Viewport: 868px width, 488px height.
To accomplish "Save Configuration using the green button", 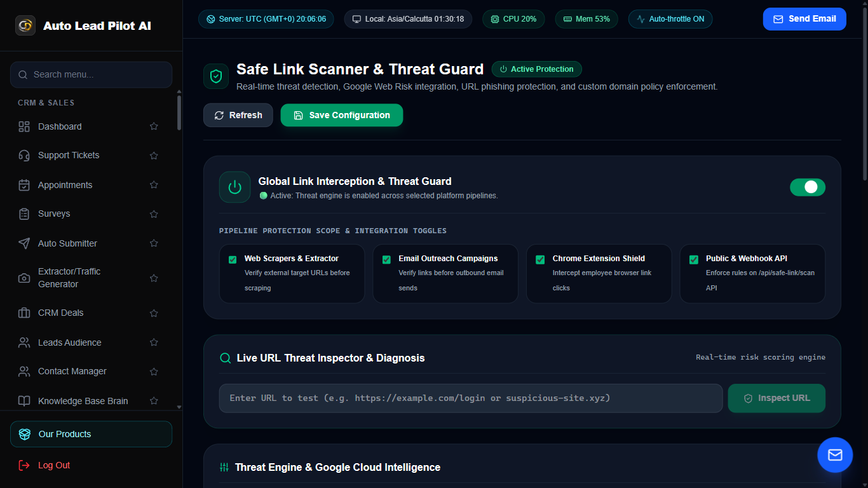I will click(342, 115).
